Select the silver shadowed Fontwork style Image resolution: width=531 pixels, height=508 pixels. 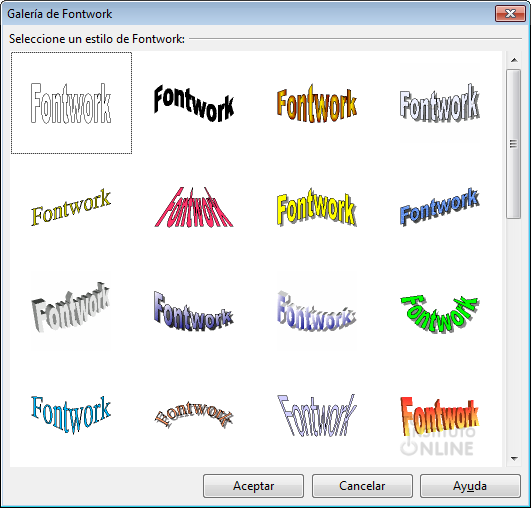coord(440,103)
